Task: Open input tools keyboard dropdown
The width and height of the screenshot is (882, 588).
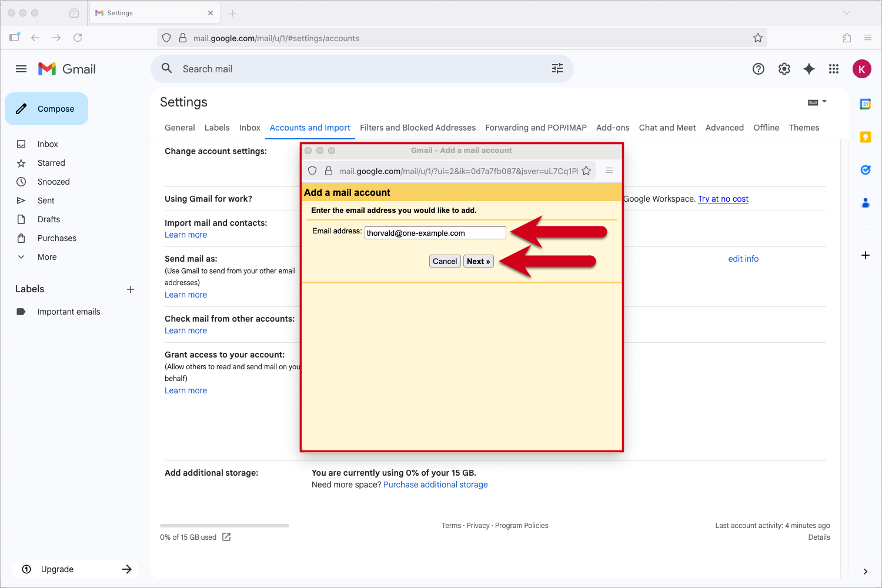Action: point(817,102)
